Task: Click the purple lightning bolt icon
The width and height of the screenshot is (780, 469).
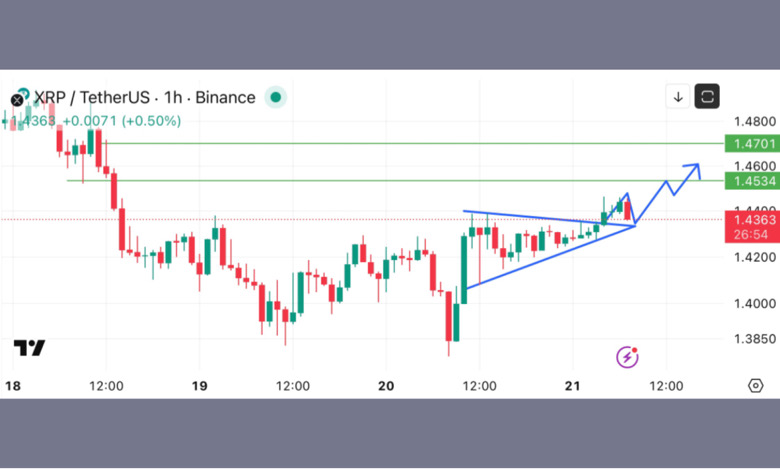Action: (628, 357)
